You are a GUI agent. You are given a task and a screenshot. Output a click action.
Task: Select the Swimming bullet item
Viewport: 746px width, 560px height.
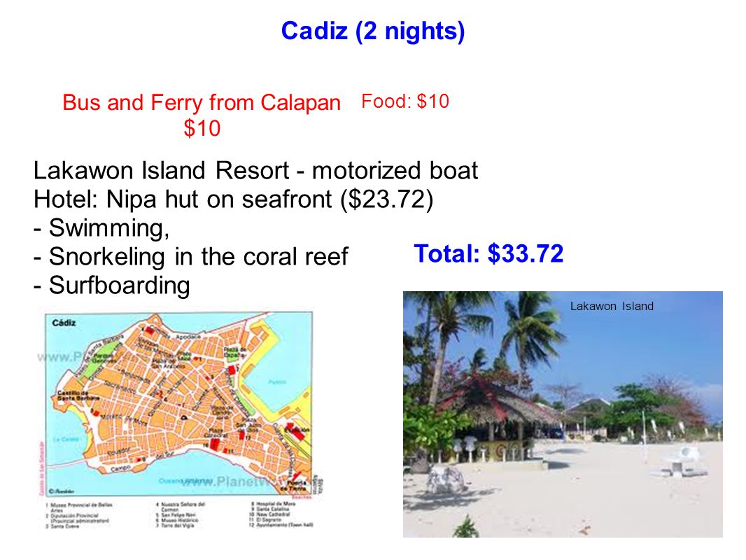(101, 228)
